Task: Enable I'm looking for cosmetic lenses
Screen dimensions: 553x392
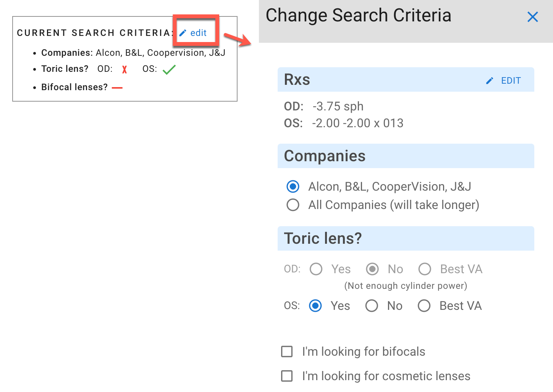Action: [x=287, y=376]
